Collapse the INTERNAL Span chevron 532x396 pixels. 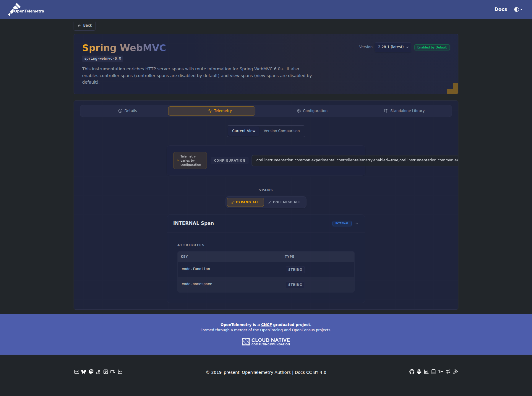point(357,223)
